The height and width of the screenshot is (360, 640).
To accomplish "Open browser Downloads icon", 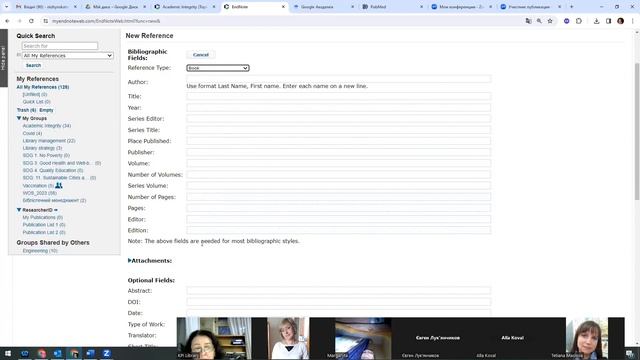I will [596, 21].
